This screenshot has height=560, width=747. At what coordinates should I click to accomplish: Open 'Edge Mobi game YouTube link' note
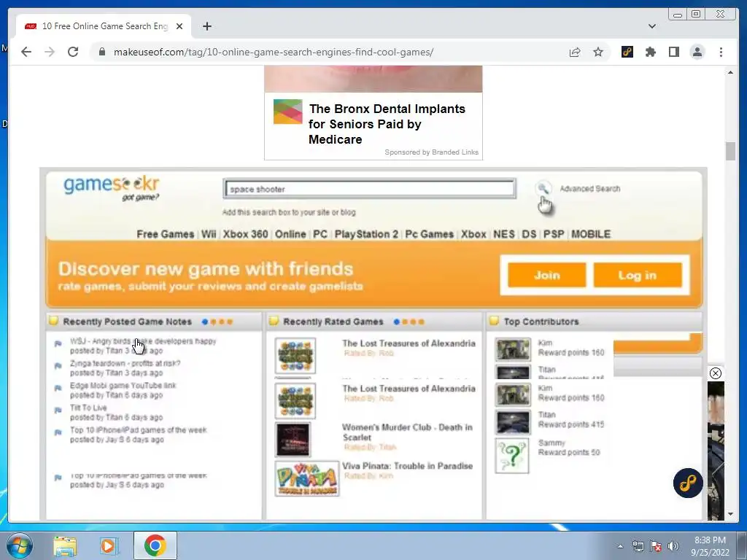pos(123,385)
